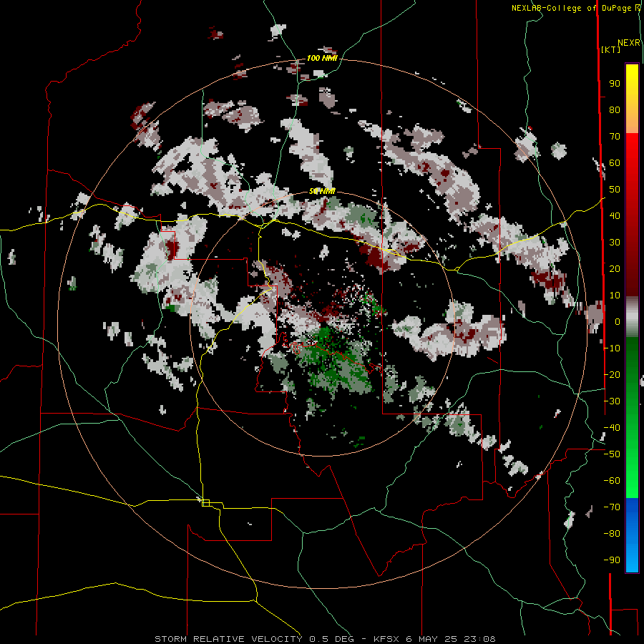The height and width of the screenshot is (644, 644).
Task: Click the 23:08 timestamp in the caption
Action: tap(479, 639)
